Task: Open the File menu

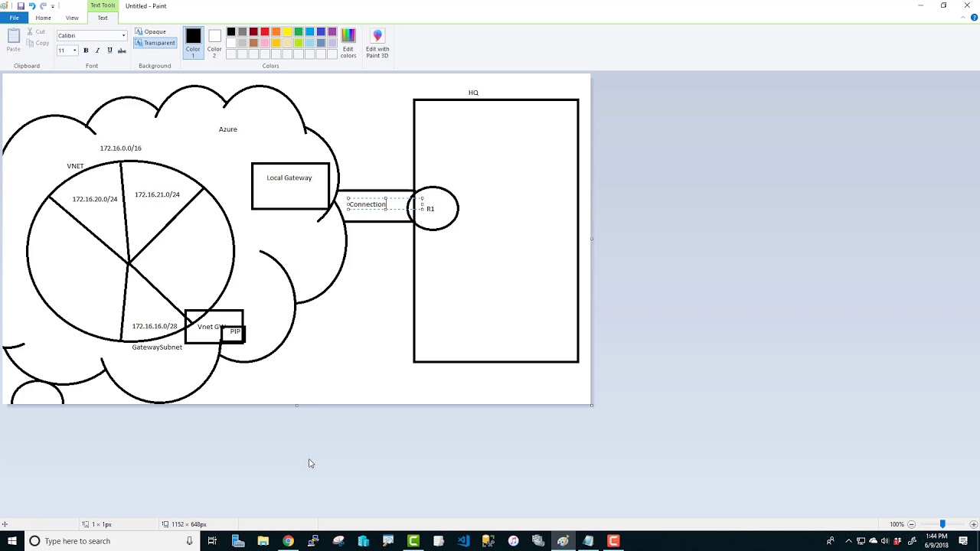Action: coord(14,18)
